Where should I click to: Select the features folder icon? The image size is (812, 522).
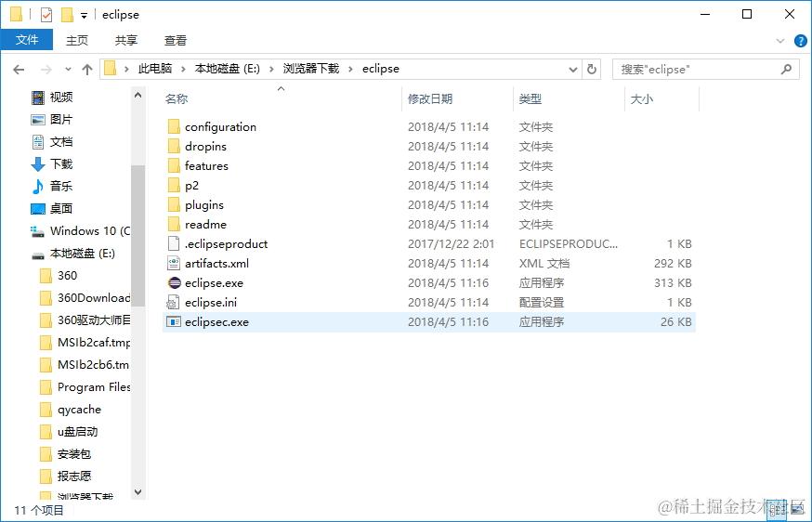(x=174, y=165)
